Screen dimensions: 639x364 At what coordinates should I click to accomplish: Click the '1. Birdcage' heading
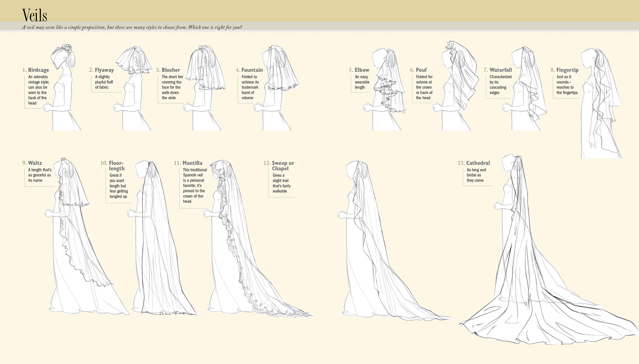[x=36, y=70]
